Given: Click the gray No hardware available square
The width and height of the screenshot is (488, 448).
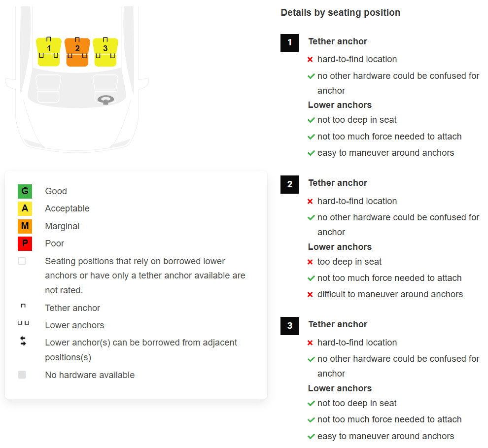Looking at the screenshot, I should 22,375.
